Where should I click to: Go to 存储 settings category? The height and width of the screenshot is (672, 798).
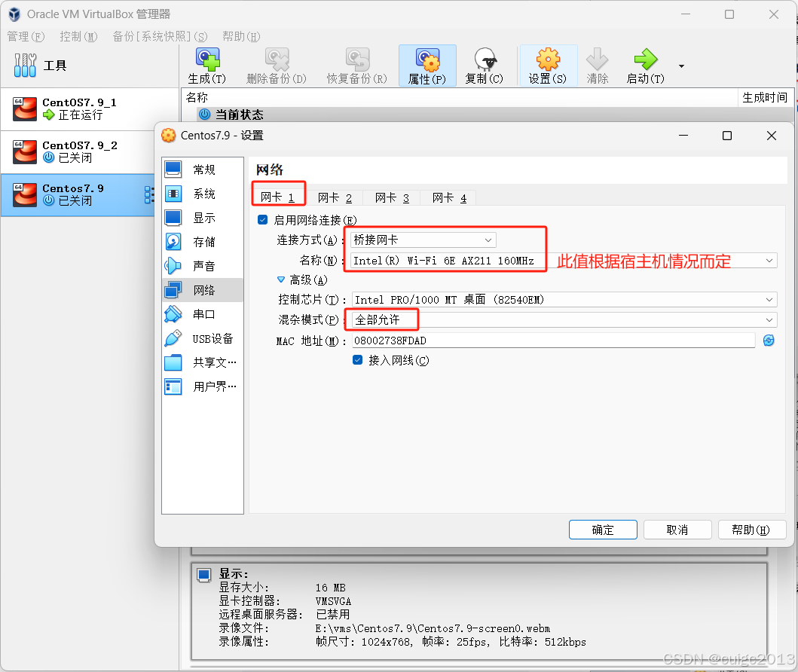coord(203,242)
